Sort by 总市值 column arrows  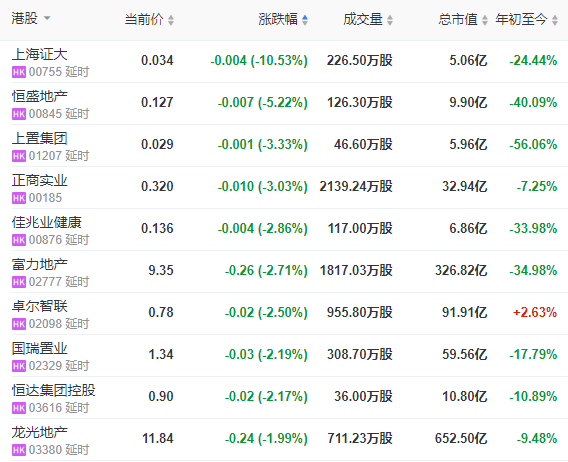485,20
